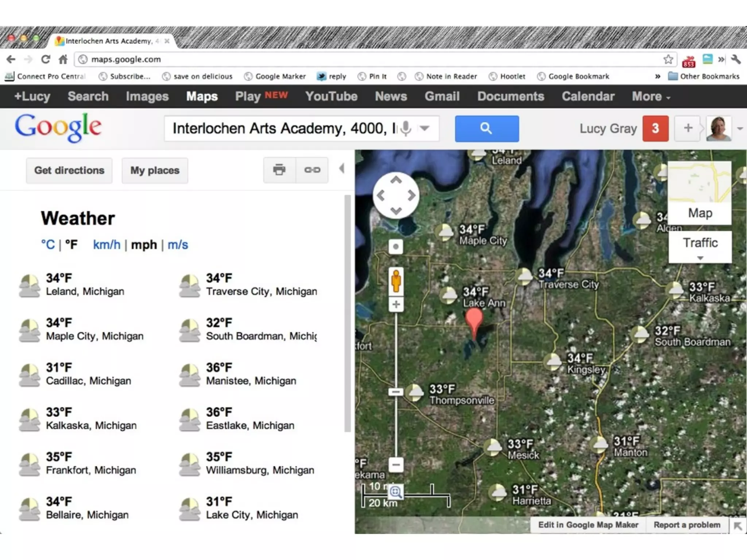Click the Get directions button
Image resolution: width=747 pixels, height=560 pixels.
69,170
